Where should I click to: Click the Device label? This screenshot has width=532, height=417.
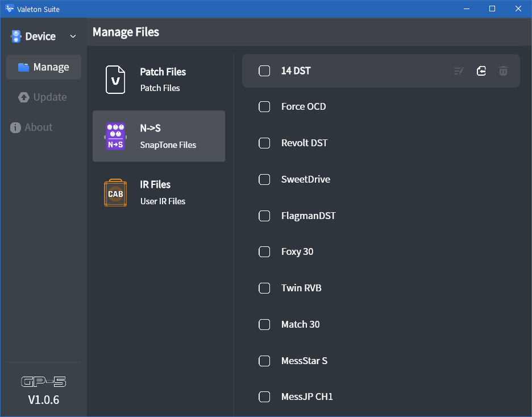click(40, 36)
